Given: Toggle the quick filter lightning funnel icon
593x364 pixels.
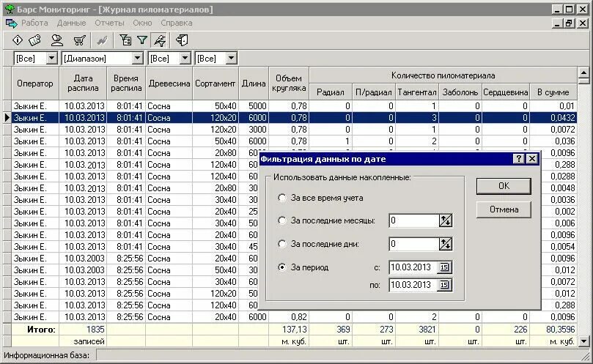Looking at the screenshot, I should (160, 40).
